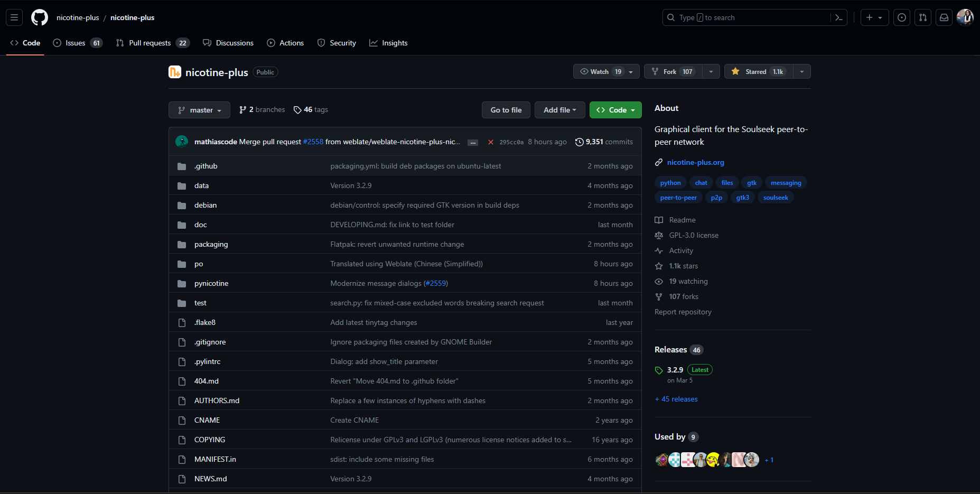
Task: Click the search input field
Action: [x=748, y=17]
